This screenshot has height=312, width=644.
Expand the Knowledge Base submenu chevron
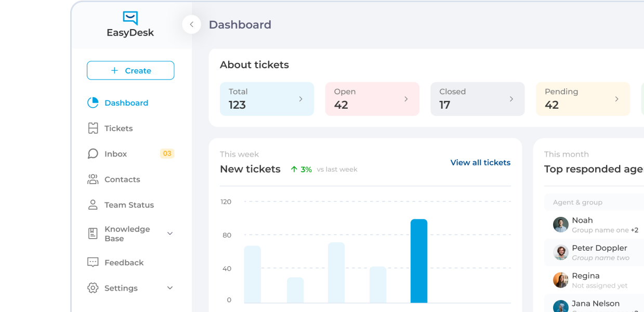170,233
